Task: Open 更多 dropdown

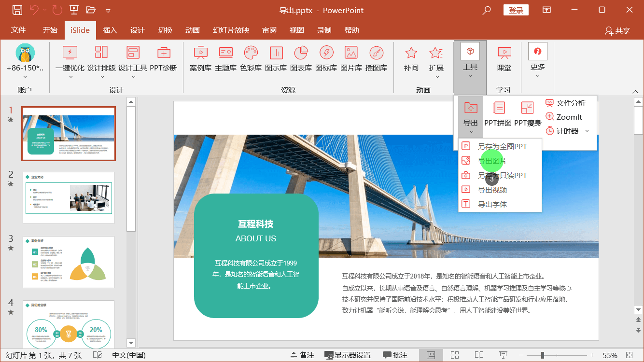Action: pos(537,61)
